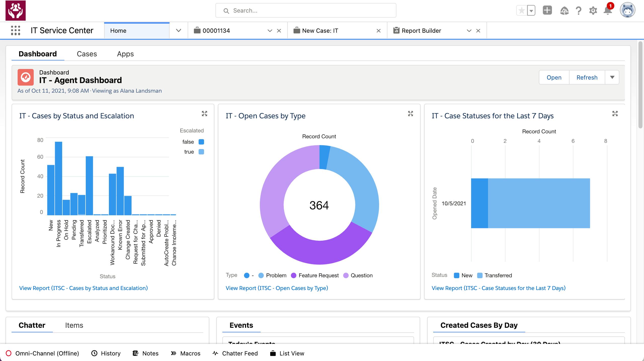Click the user avatar profile icon

coord(627,11)
